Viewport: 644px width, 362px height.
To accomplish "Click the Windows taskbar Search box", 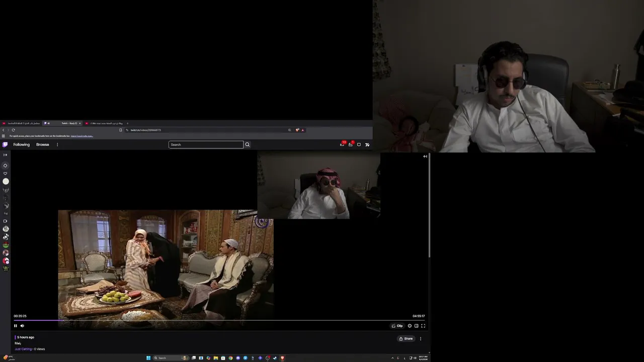I will (171, 358).
